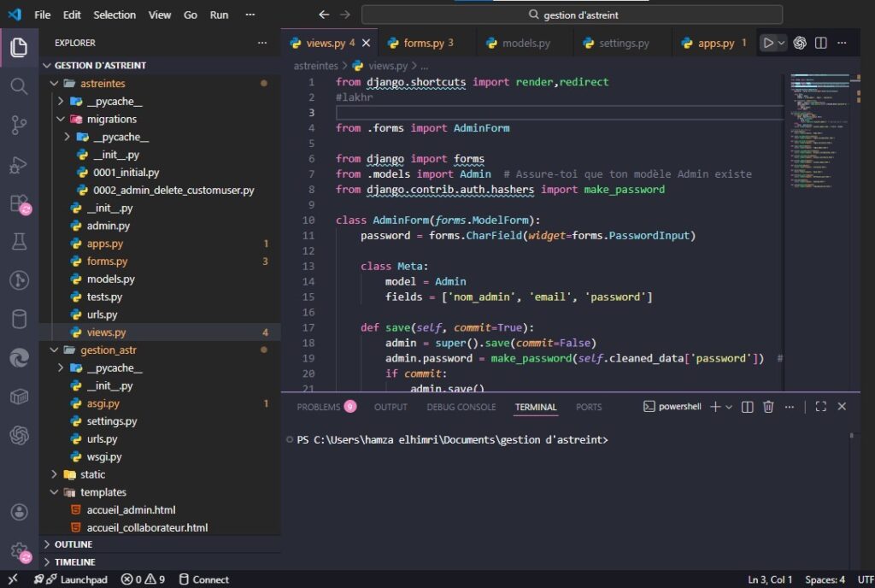Maximize the terminal panel size
The width and height of the screenshot is (875, 588).
coord(820,407)
